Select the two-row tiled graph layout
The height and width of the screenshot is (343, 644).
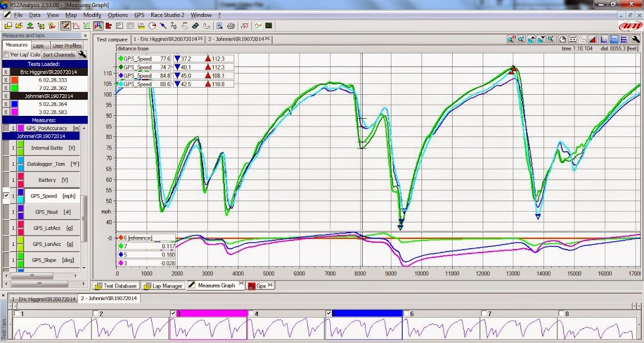614,39
